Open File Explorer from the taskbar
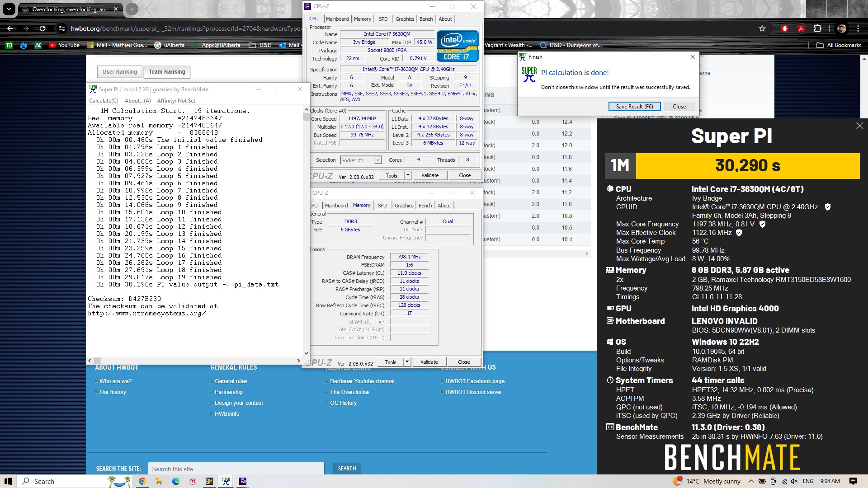The image size is (868, 488). coord(159,481)
